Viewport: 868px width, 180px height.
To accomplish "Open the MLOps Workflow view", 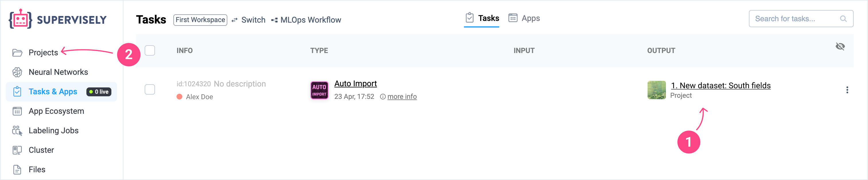I will (306, 20).
